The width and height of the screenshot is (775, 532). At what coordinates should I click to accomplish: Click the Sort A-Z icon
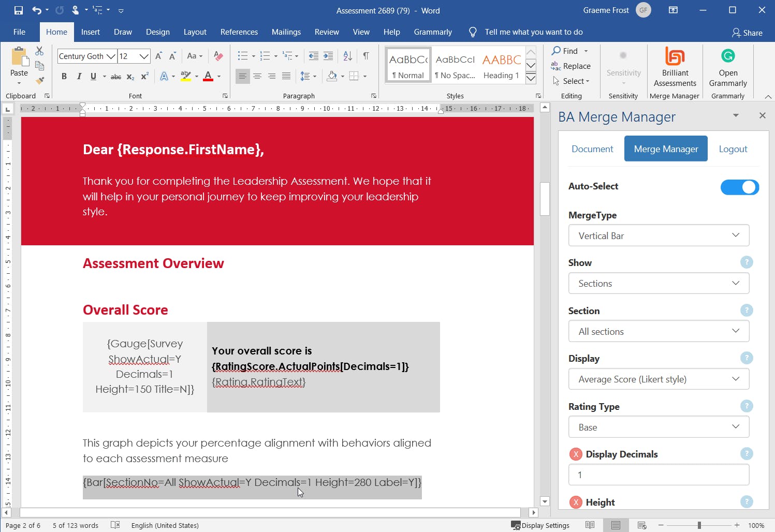[x=348, y=56]
